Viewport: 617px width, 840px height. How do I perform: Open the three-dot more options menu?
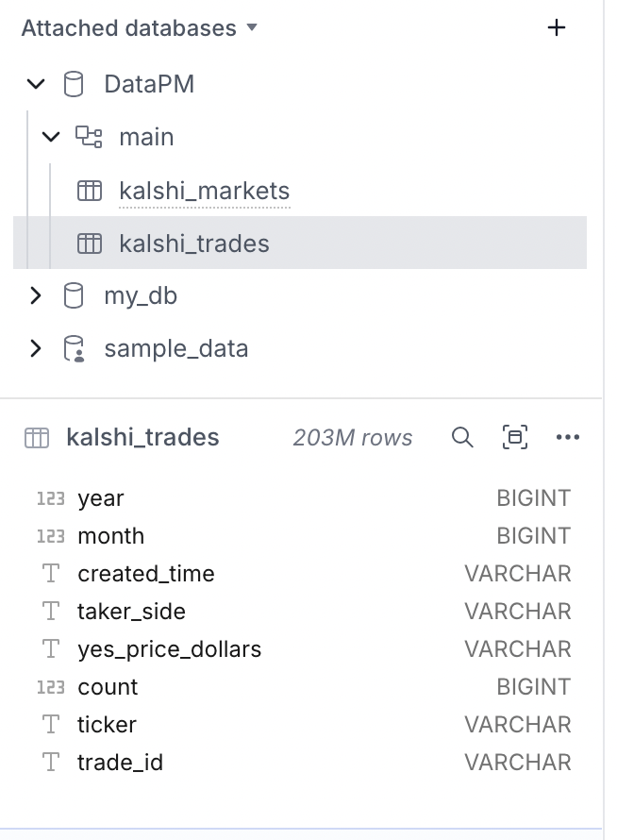click(568, 437)
